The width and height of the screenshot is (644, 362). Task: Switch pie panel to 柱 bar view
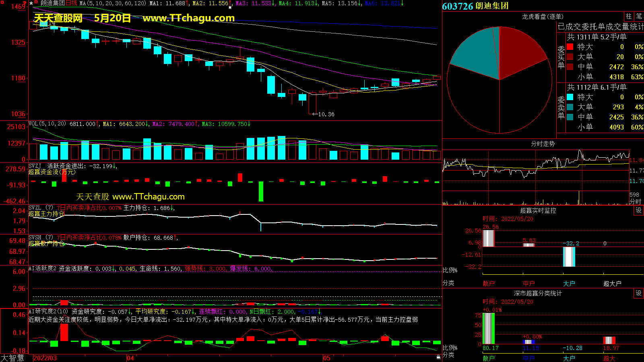629,16
